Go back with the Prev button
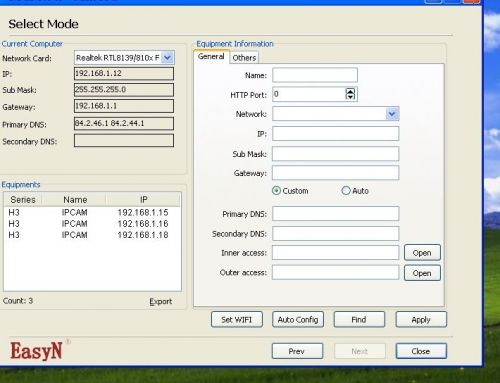 297,351
